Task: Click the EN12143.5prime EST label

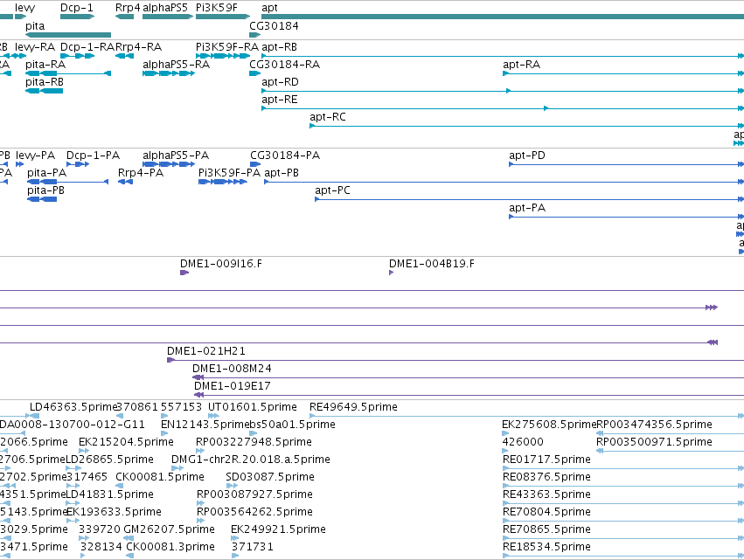Action: coord(205,425)
